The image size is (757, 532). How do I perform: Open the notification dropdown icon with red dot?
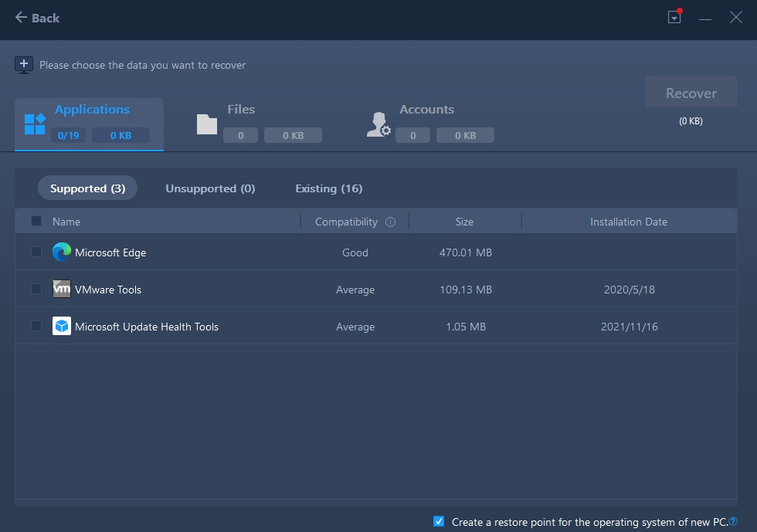pos(674,17)
